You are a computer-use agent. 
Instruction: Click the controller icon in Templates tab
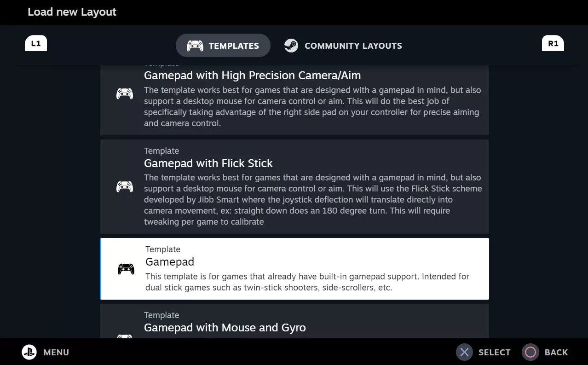(195, 46)
